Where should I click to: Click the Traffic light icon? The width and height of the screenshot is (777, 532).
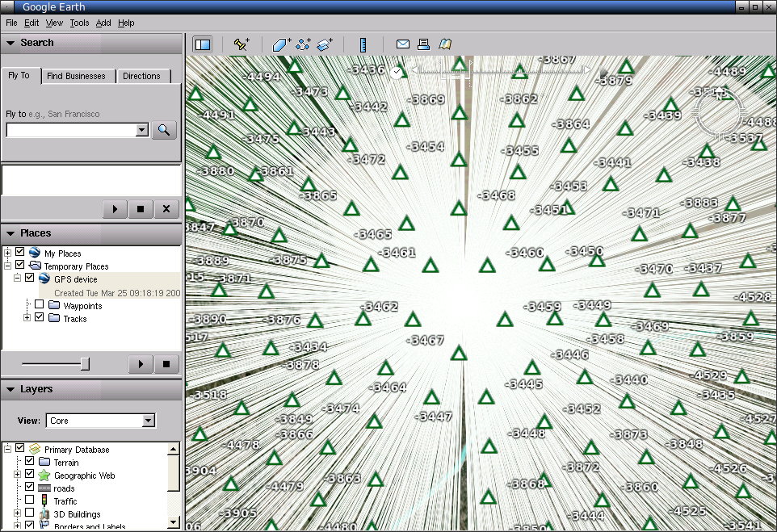(44, 501)
